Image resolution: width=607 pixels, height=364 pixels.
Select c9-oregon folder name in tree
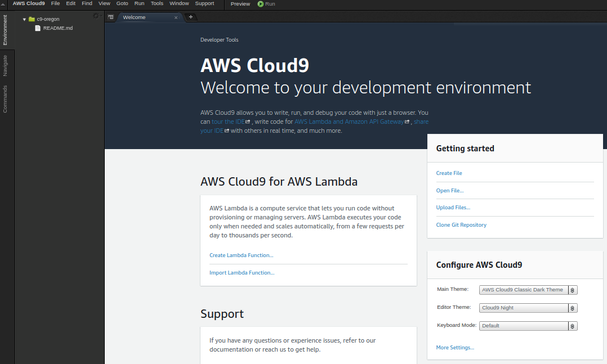[48, 19]
